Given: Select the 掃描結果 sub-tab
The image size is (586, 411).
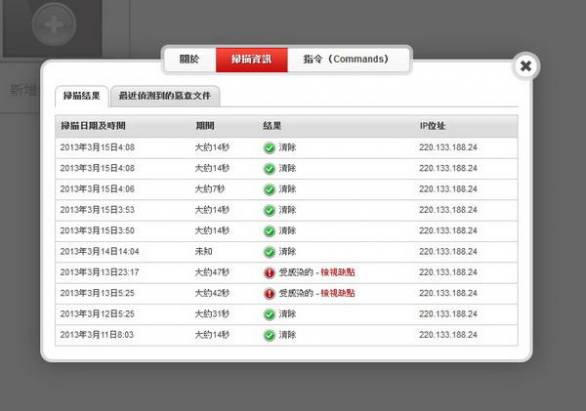Looking at the screenshot, I should (82, 96).
